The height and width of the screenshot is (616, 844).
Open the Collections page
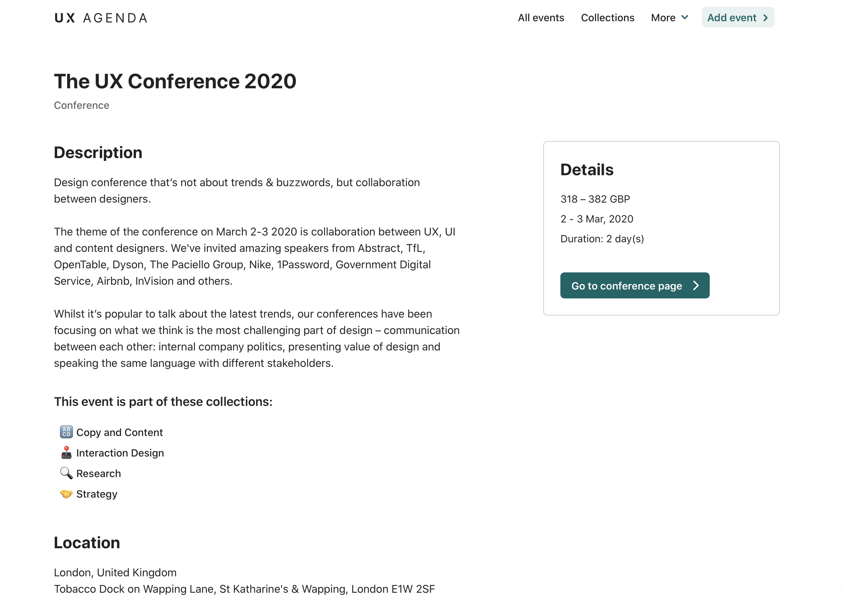point(607,17)
